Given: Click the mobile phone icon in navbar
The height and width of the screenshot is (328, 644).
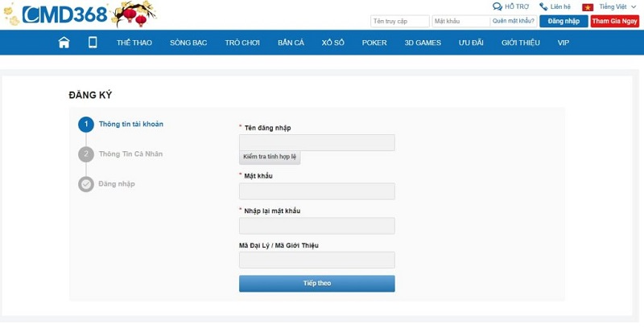Looking at the screenshot, I should coord(93,43).
